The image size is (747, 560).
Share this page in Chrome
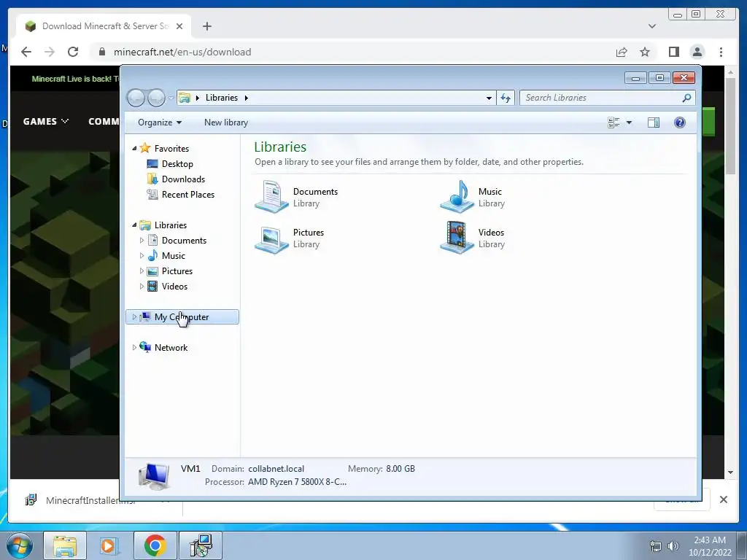pyautogui.click(x=622, y=52)
